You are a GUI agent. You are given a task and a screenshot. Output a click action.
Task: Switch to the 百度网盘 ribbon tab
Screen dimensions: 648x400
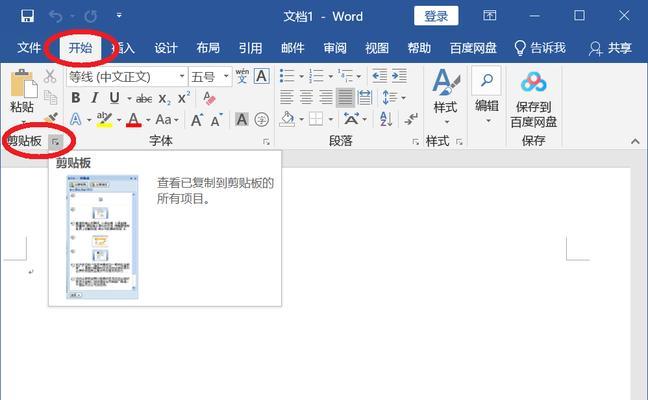coord(473,48)
